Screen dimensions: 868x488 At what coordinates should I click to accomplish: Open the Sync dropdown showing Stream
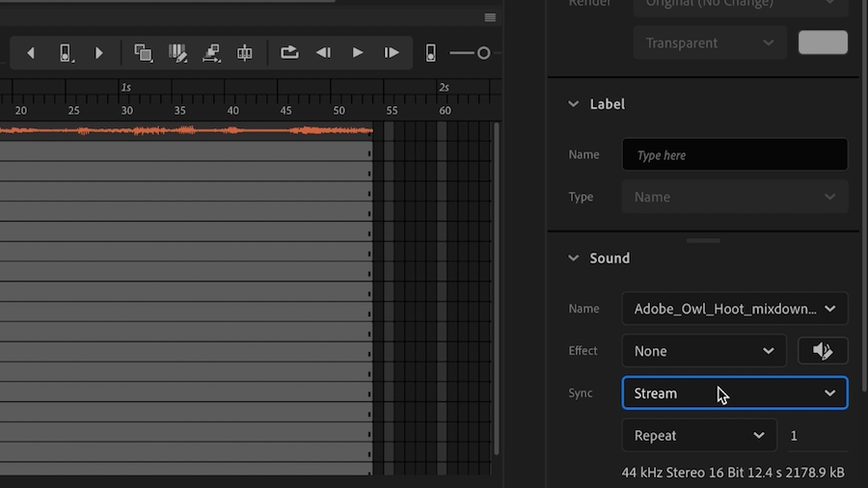click(x=734, y=393)
